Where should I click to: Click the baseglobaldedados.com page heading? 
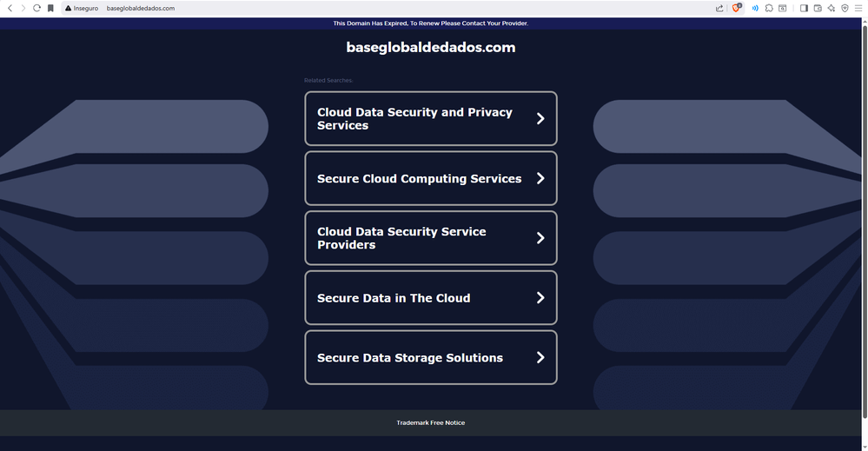click(x=431, y=48)
